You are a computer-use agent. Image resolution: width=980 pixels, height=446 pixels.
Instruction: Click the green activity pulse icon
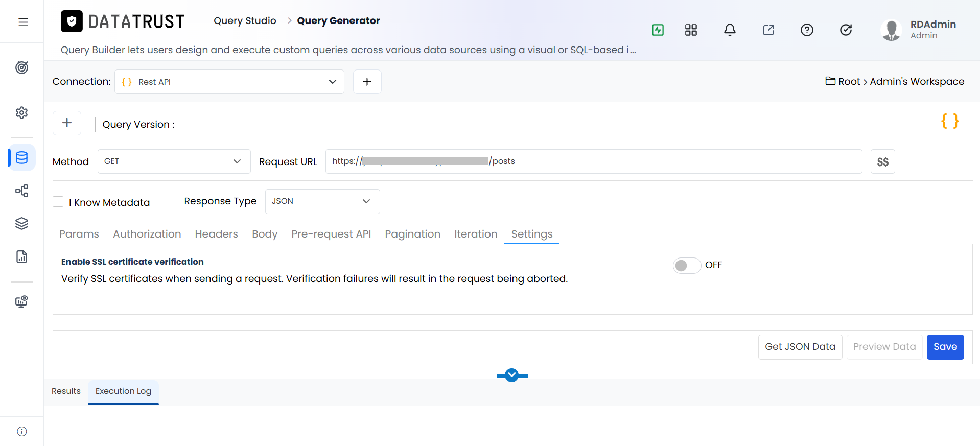click(658, 30)
